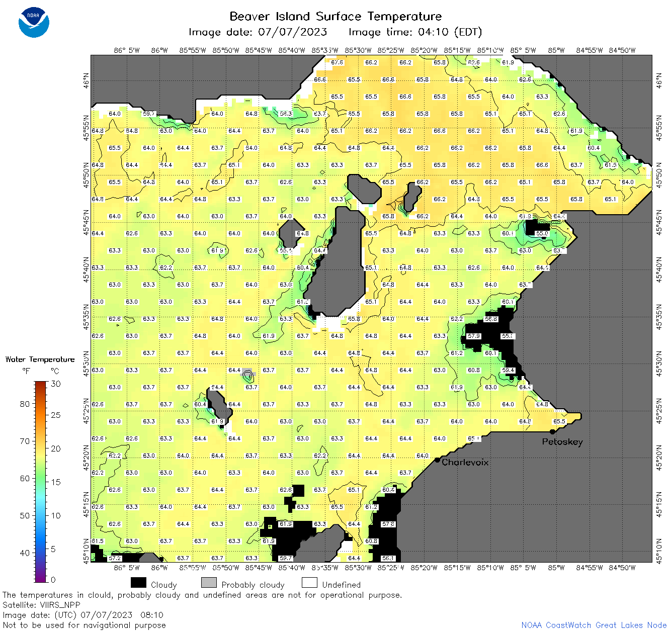Open the NOAA CoastWatch Great Lakes Node link
This screenshot has width=672, height=633.
[x=594, y=625]
